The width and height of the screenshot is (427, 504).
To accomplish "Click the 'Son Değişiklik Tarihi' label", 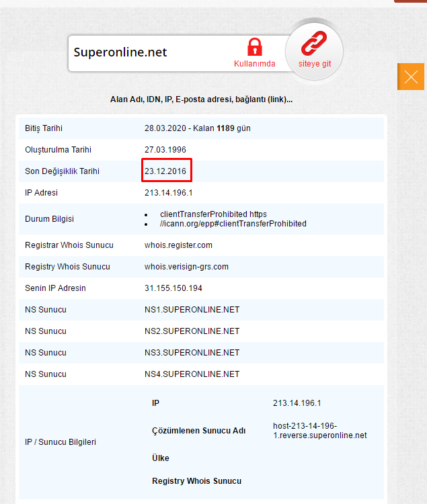I will [x=62, y=171].
